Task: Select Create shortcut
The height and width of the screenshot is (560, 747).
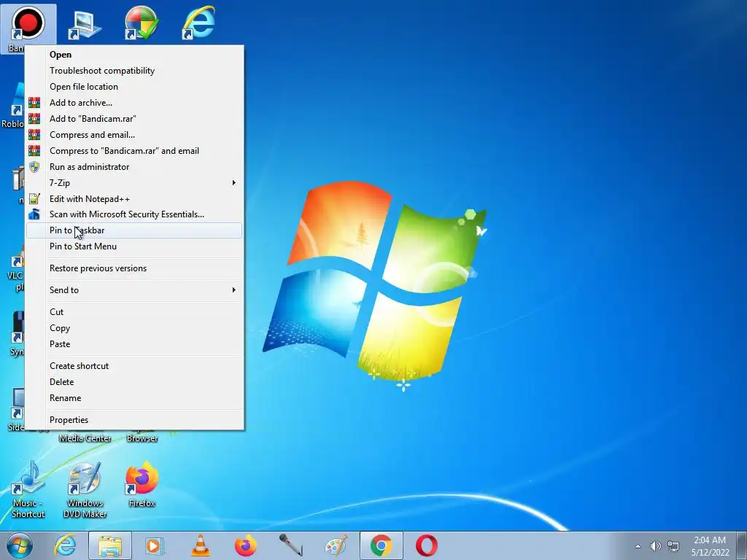Action: pyautogui.click(x=134, y=366)
